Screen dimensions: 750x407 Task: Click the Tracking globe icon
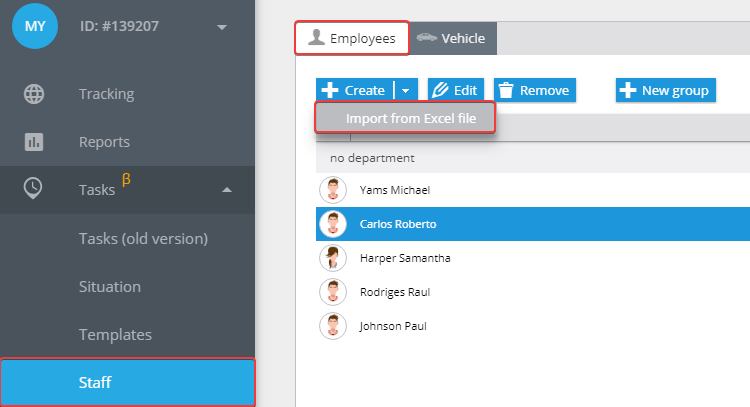point(34,94)
